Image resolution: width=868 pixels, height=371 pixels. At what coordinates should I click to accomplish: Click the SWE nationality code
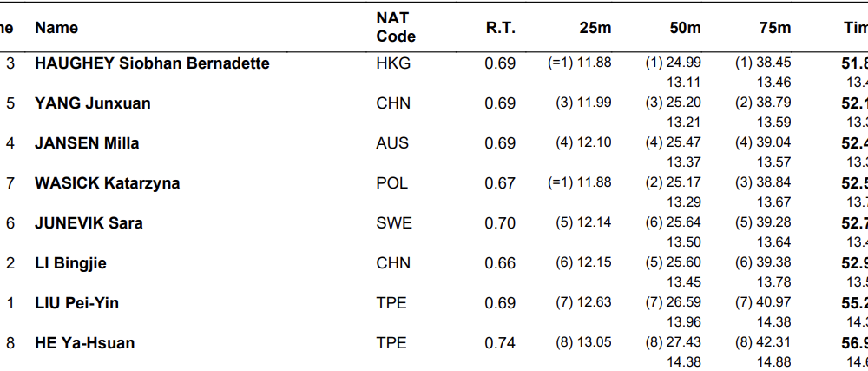click(394, 223)
